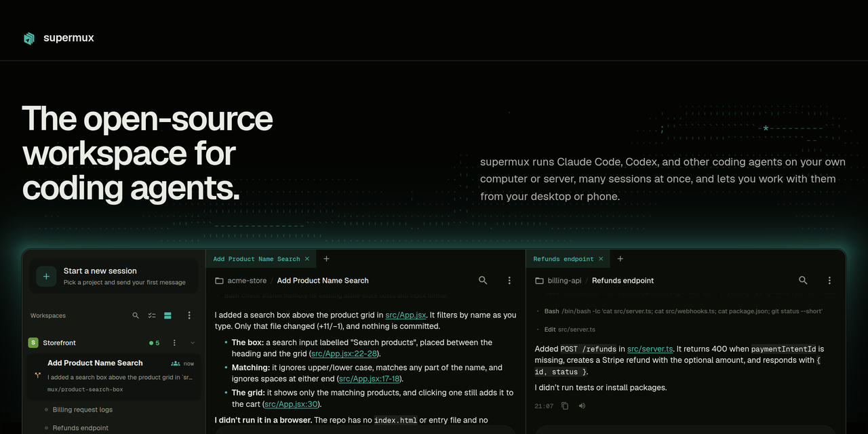This screenshot has height=434, width=868.
Task: Click the supermux brand name in header
Action: [68, 38]
